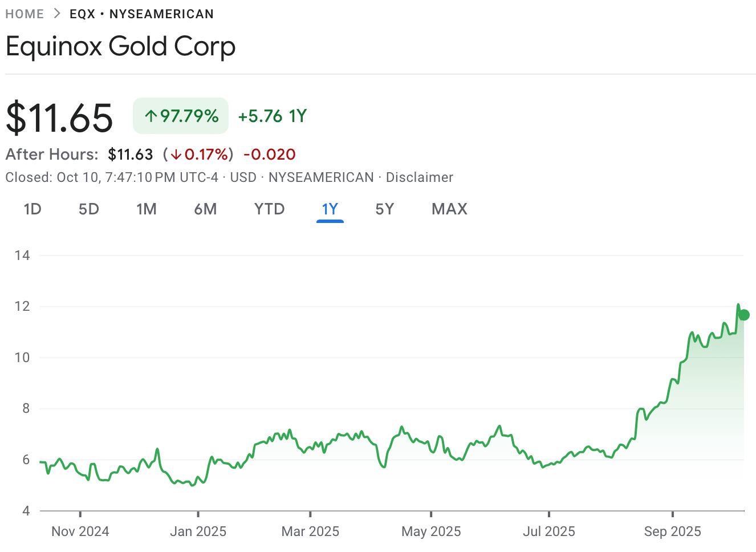Viewport: 756px width, 552px height.
Task: Open the Disclaimer link
Action: (x=420, y=177)
